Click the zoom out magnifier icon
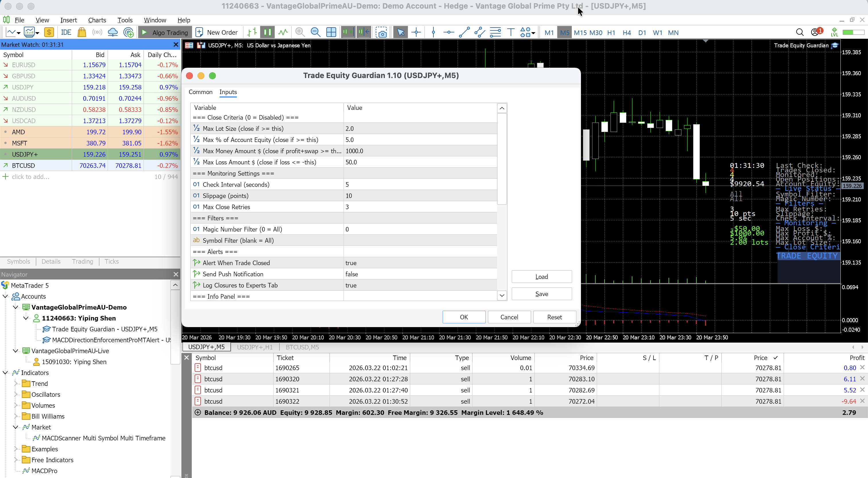This screenshot has height=478, width=868. point(315,32)
